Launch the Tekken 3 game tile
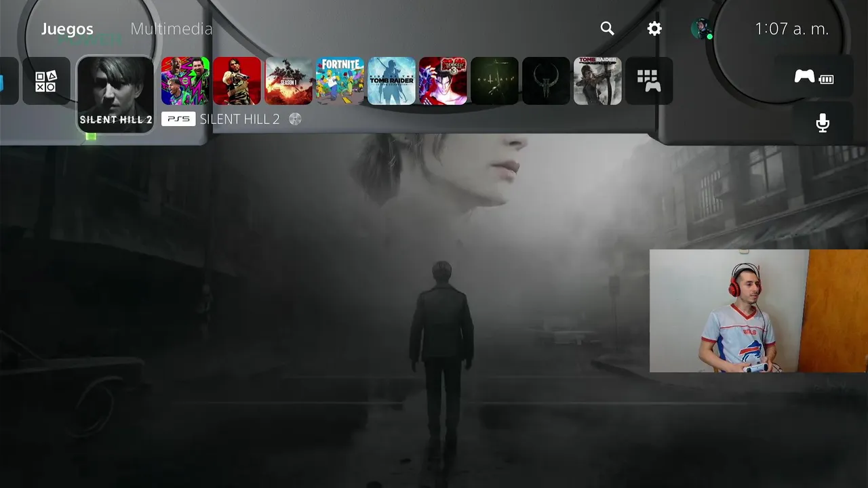868x488 pixels. click(443, 81)
